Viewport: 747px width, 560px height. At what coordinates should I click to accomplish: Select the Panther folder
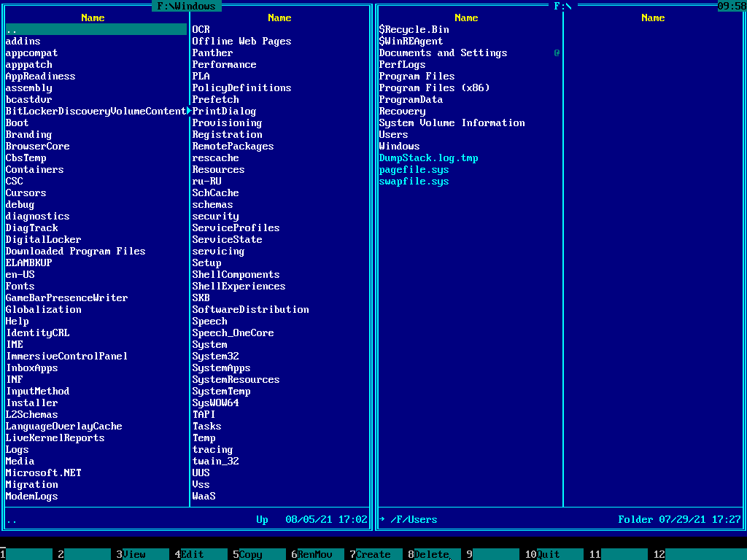pos(212,52)
